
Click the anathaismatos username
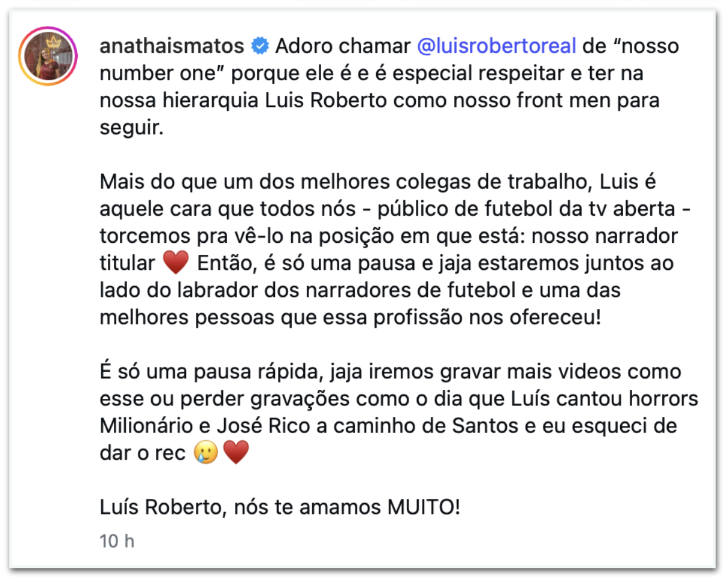[172, 46]
